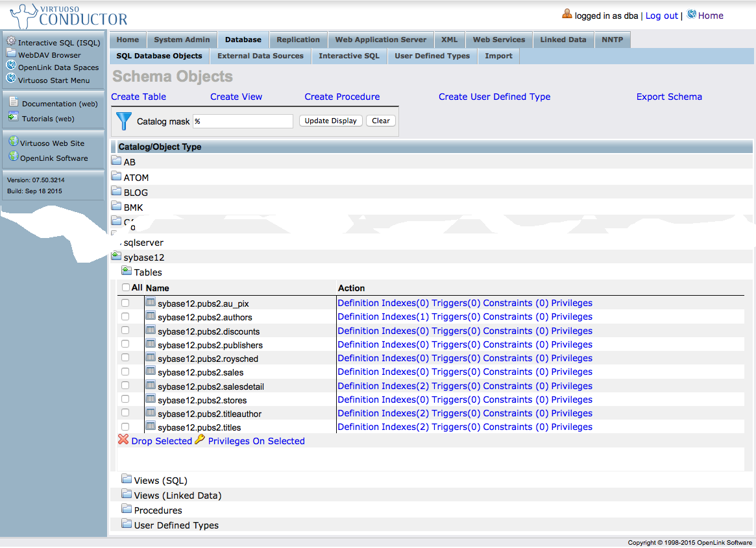Click the Update Display button
Viewport: 756px width, 548px height.
point(331,121)
